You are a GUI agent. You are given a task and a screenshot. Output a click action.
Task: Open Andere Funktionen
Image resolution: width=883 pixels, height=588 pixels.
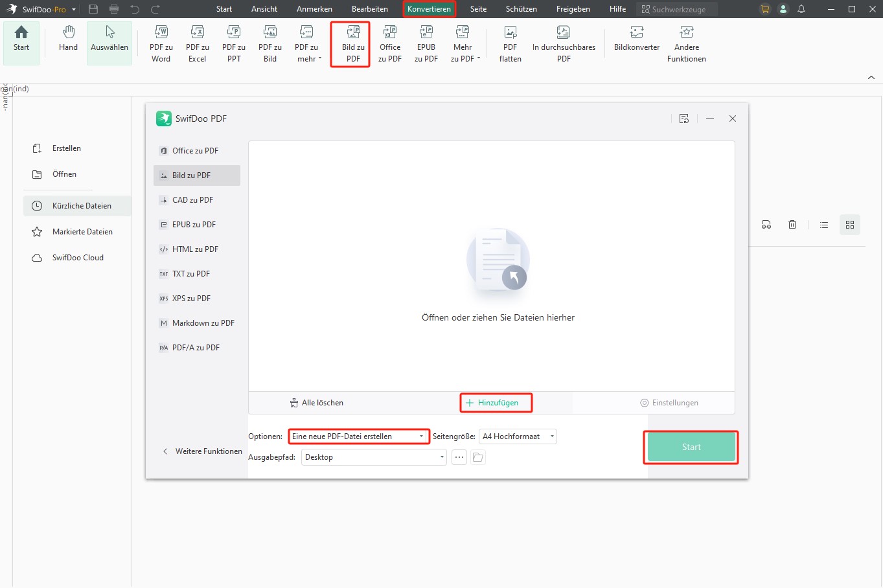687,44
